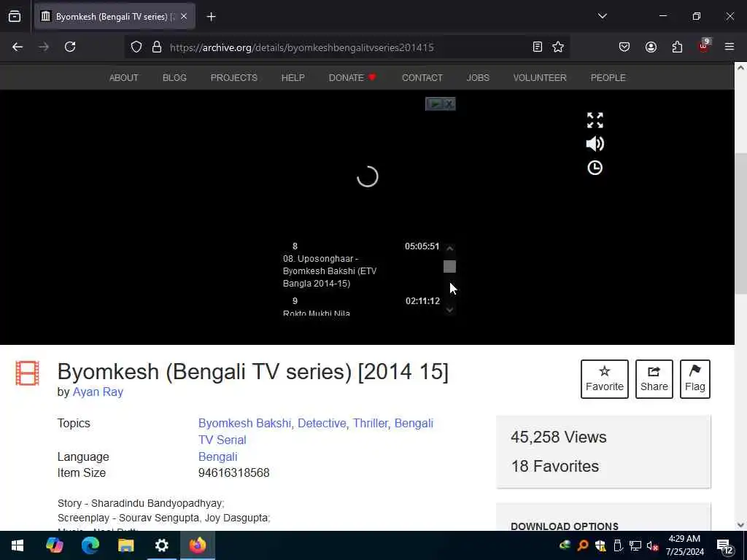Move the playlist down with the down arrow

449,309
